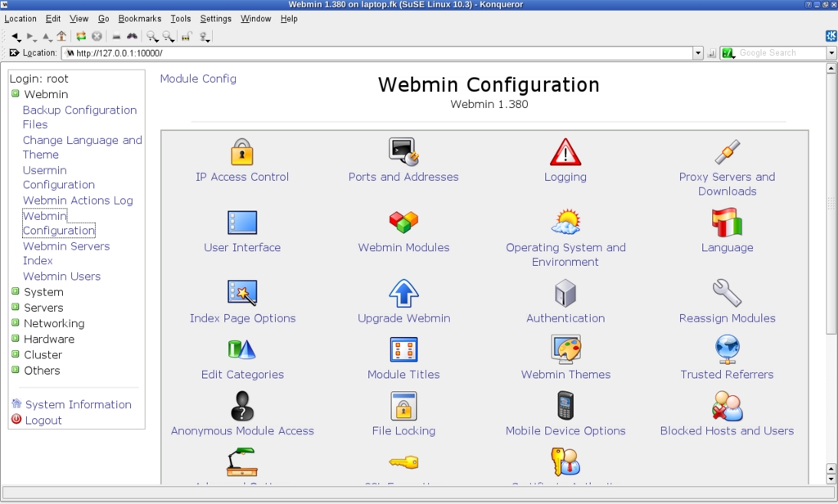Screen dimensions: 838x504
Task: Click the Reassign Modules wrench icon
Action: coord(727,293)
